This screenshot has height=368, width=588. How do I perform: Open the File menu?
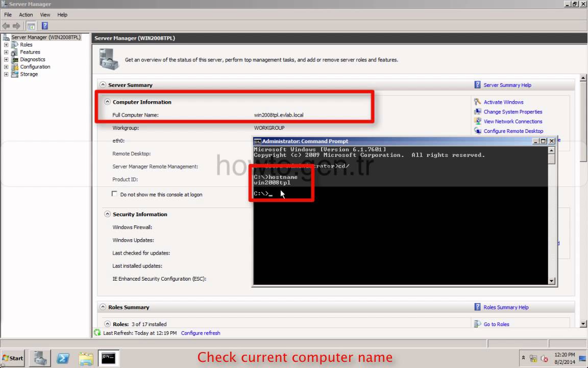[8, 15]
